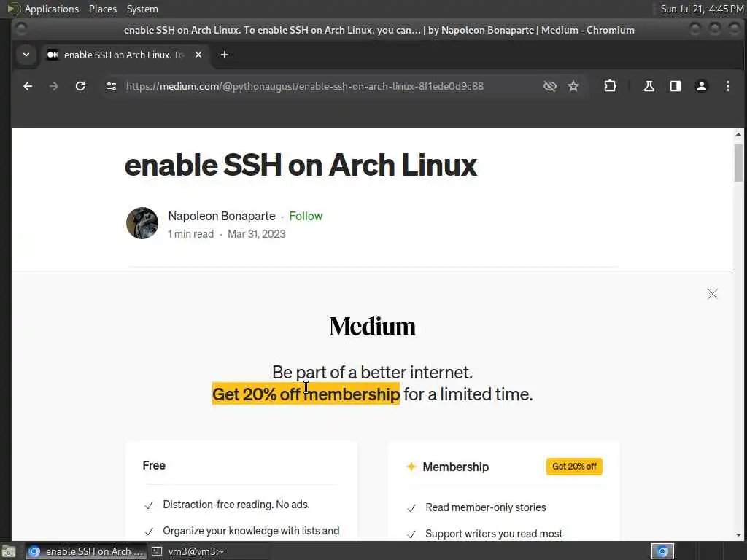Open the profile avatar menu

pos(702,86)
